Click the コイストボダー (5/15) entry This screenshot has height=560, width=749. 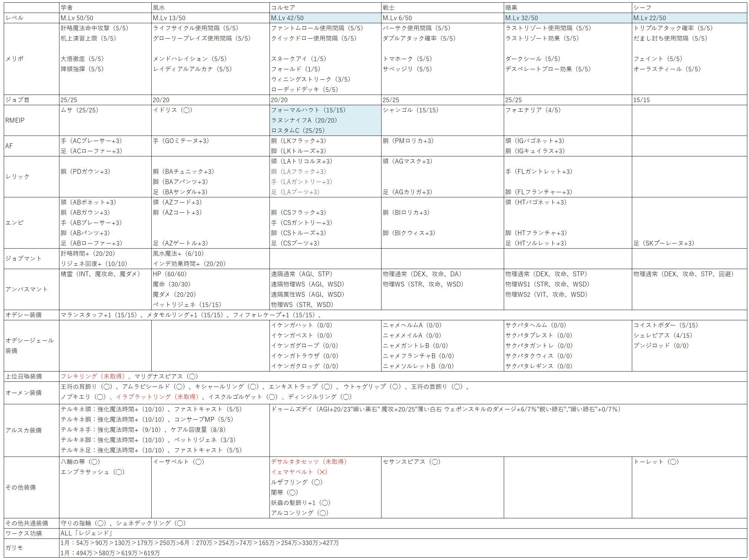[666, 325]
